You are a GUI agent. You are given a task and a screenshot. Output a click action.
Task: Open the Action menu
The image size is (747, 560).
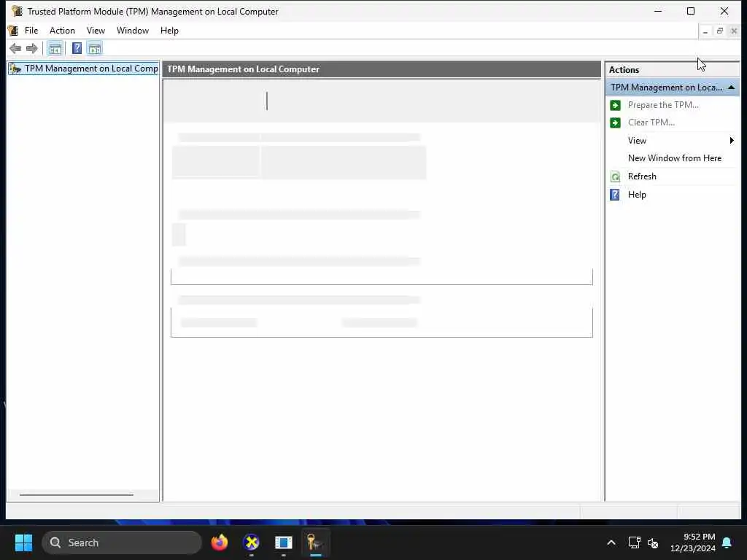(63, 31)
